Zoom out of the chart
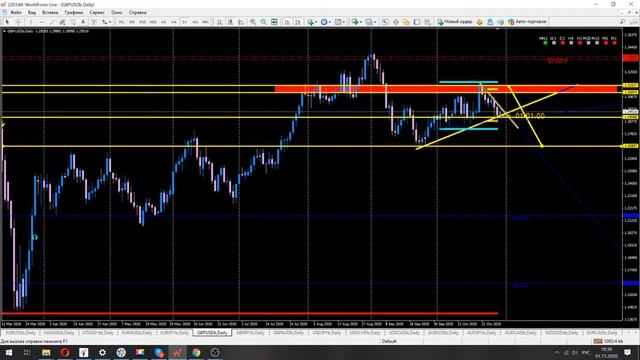 (264, 22)
